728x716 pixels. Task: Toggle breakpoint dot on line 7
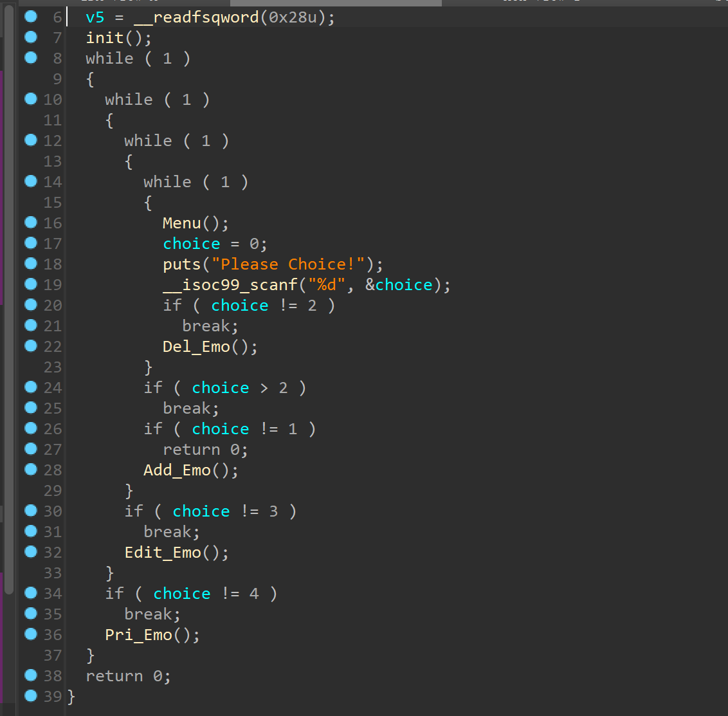[31, 37]
